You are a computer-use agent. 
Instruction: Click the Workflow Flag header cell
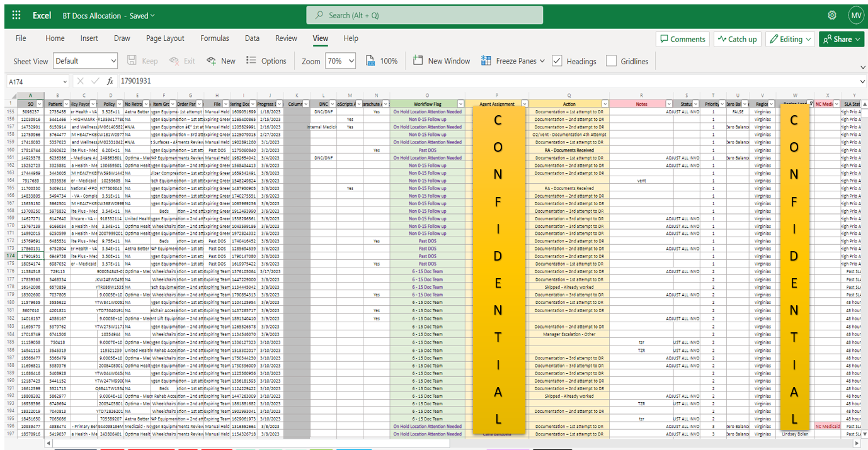pos(427,104)
